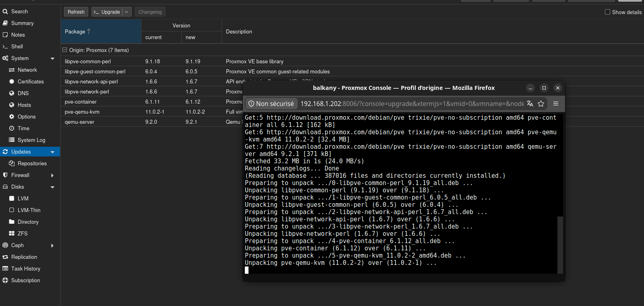Collapse the Origin: Proxmox group

click(64, 50)
